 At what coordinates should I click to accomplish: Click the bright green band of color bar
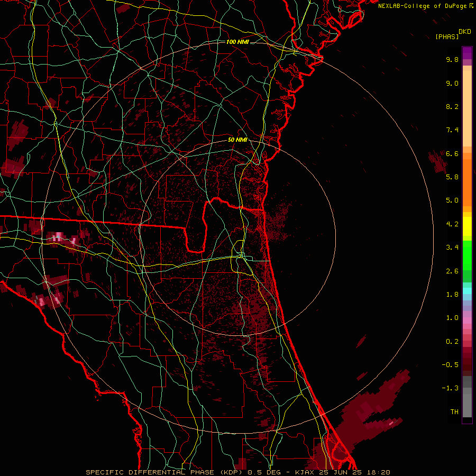(x=467, y=255)
